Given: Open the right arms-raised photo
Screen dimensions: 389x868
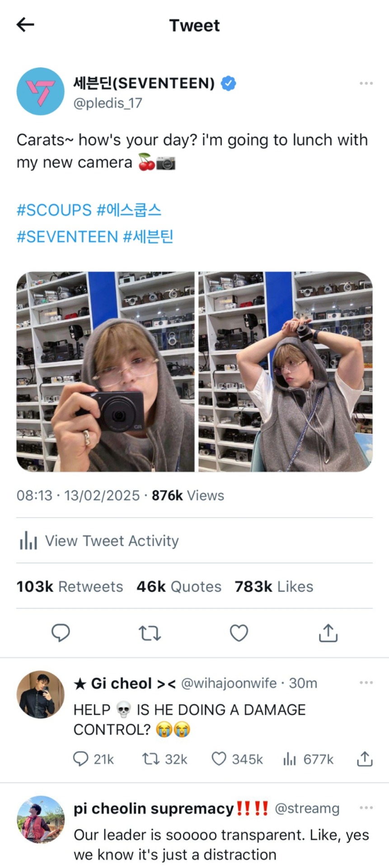Looking at the screenshot, I should pos(286,372).
